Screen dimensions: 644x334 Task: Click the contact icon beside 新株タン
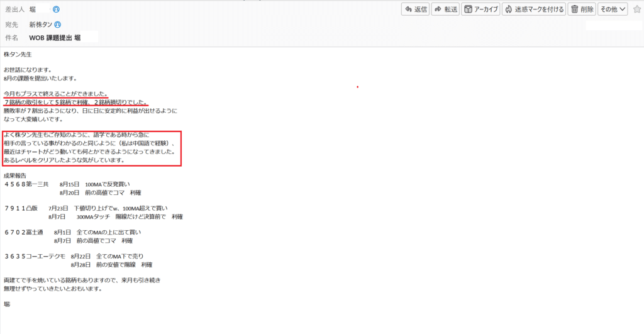coord(58,25)
